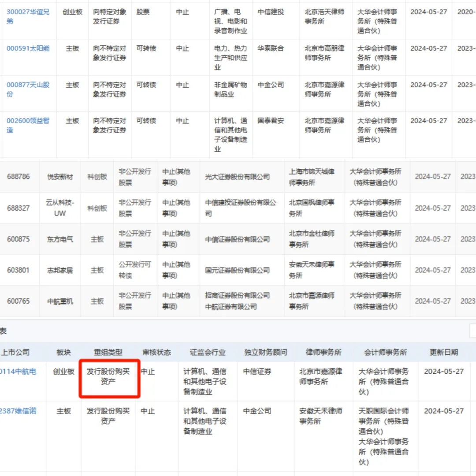This screenshot has height=476, width=476.
Task: Click the 东方电气 company name cell
Action: pos(60,239)
